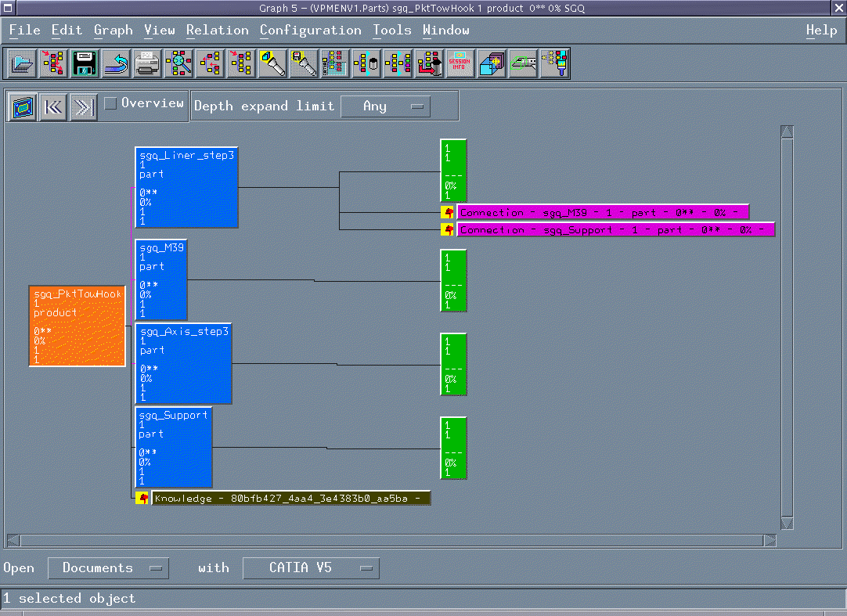Viewport: 847px width, 616px height.
Task: Open the Session Info icon
Action: click(x=460, y=63)
